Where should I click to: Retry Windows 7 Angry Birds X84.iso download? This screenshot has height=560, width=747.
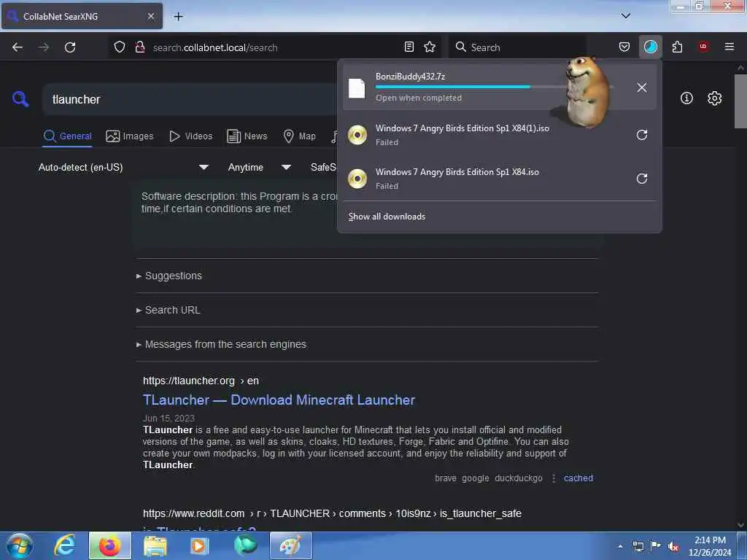(642, 179)
